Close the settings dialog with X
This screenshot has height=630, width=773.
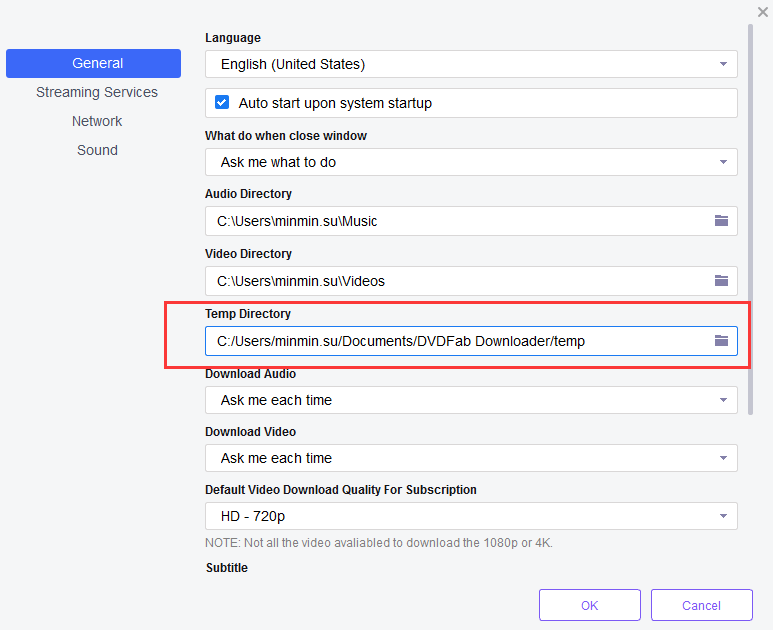pyautogui.click(x=762, y=12)
